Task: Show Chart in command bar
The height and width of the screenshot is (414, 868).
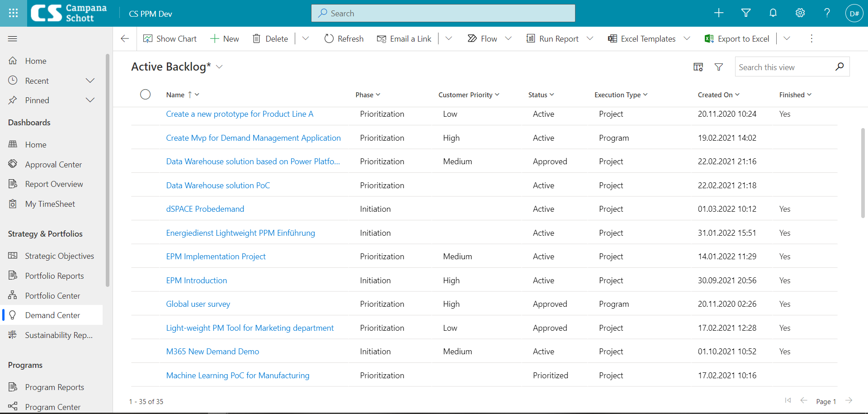Action: pyautogui.click(x=170, y=39)
